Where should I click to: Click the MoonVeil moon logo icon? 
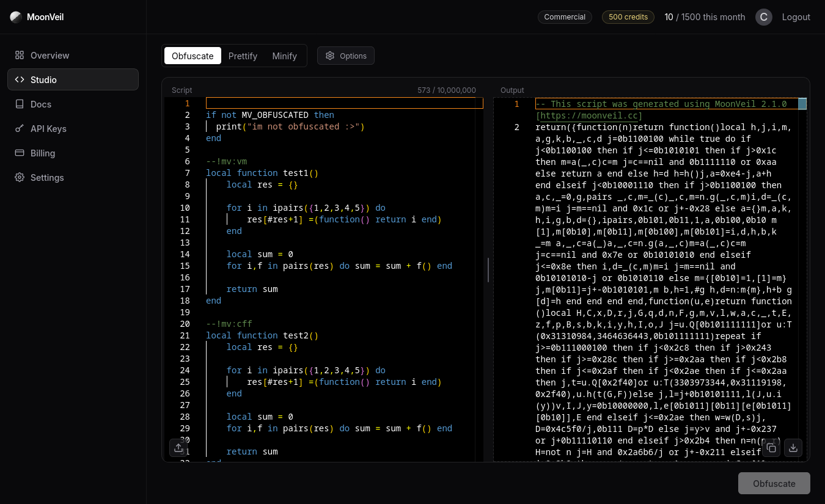click(x=16, y=17)
